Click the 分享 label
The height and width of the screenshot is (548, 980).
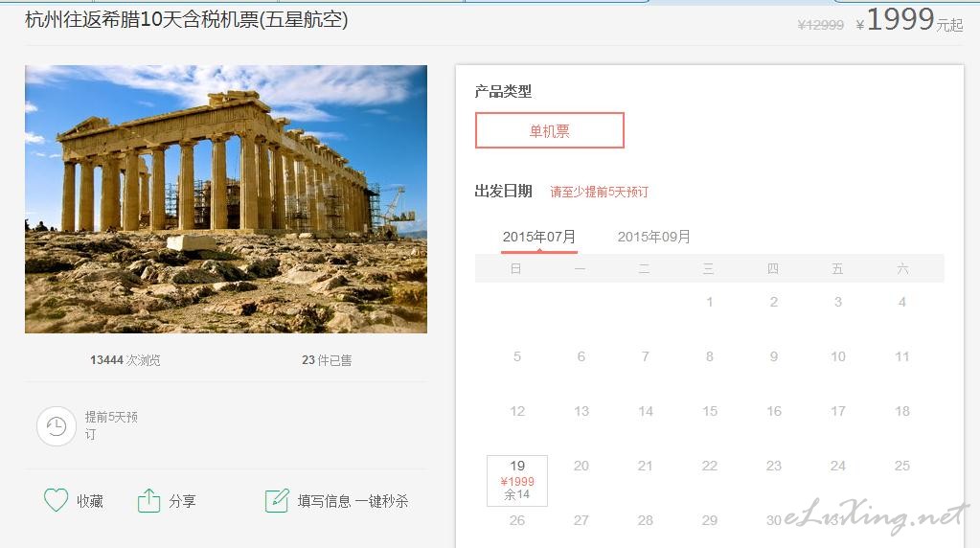click(183, 501)
